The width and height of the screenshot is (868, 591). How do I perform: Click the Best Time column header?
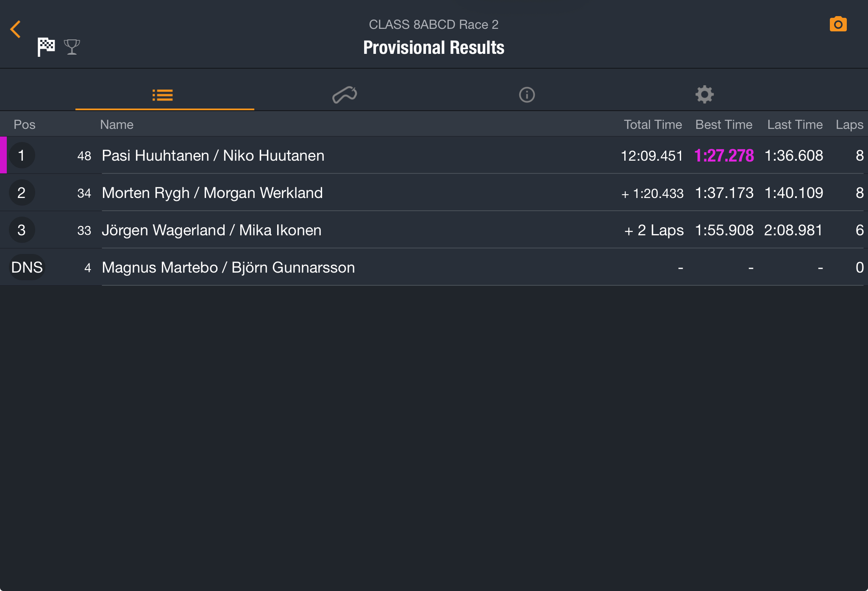[x=723, y=125]
